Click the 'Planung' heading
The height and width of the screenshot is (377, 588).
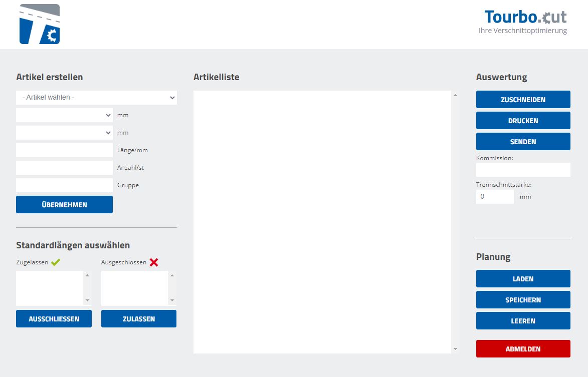[x=493, y=257]
